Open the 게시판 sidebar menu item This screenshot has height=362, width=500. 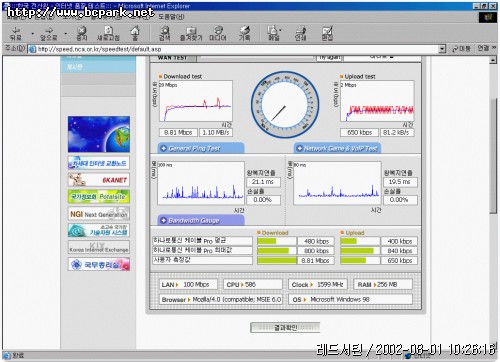[x=98, y=67]
